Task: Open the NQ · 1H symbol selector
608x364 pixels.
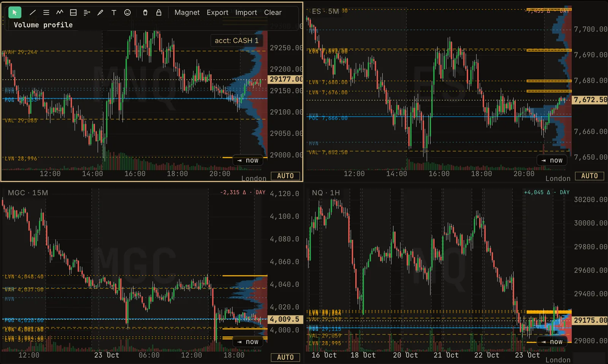Action: (326, 193)
